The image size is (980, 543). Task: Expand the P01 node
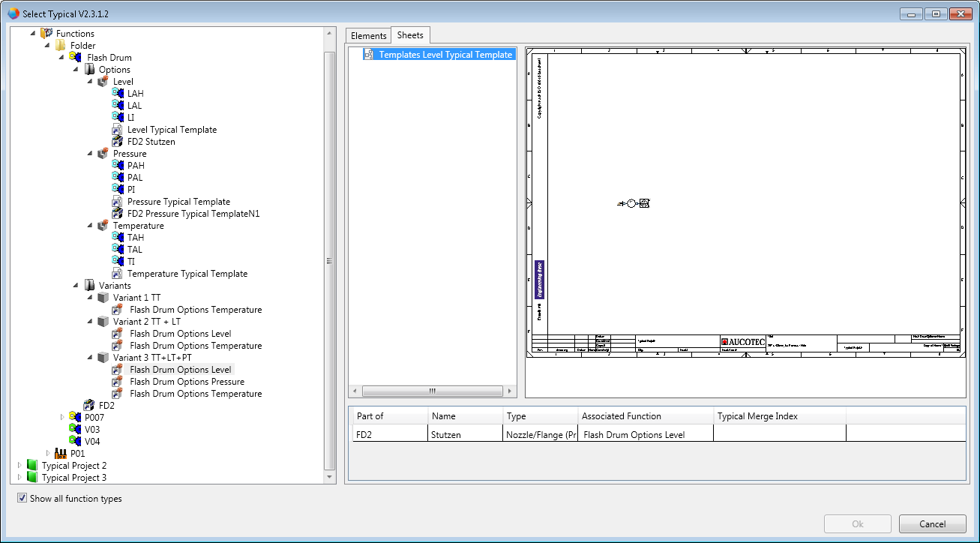point(48,454)
